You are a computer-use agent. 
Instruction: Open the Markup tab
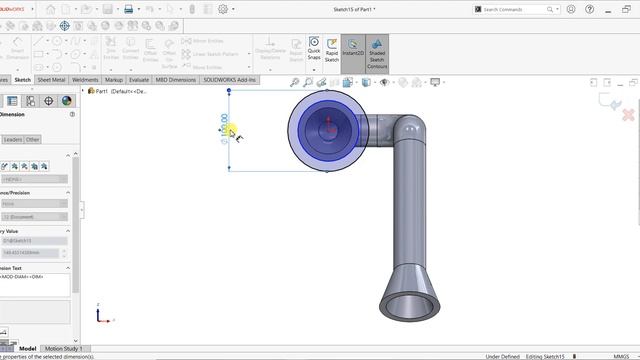(113, 80)
